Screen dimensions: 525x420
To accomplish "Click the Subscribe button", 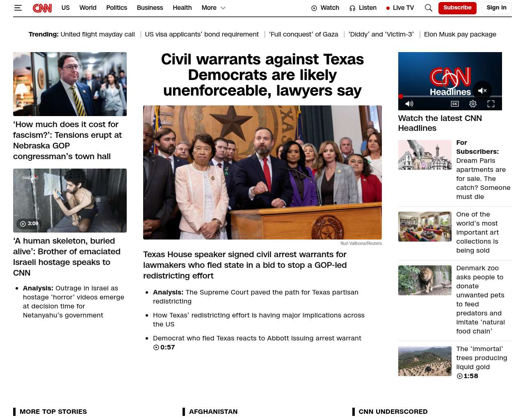I will 457,8.
